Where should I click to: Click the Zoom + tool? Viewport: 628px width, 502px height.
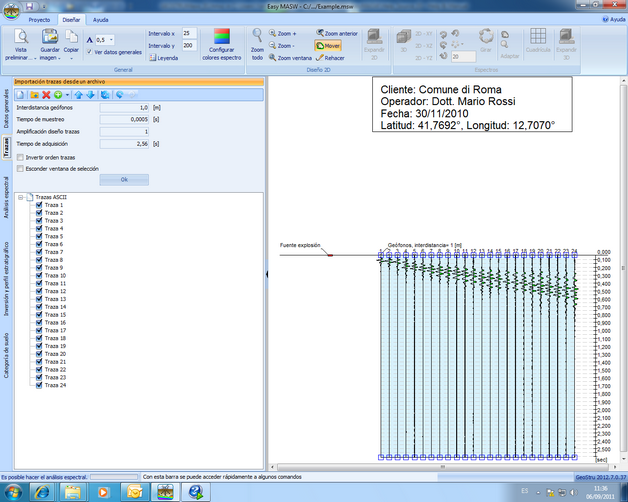coord(282,34)
